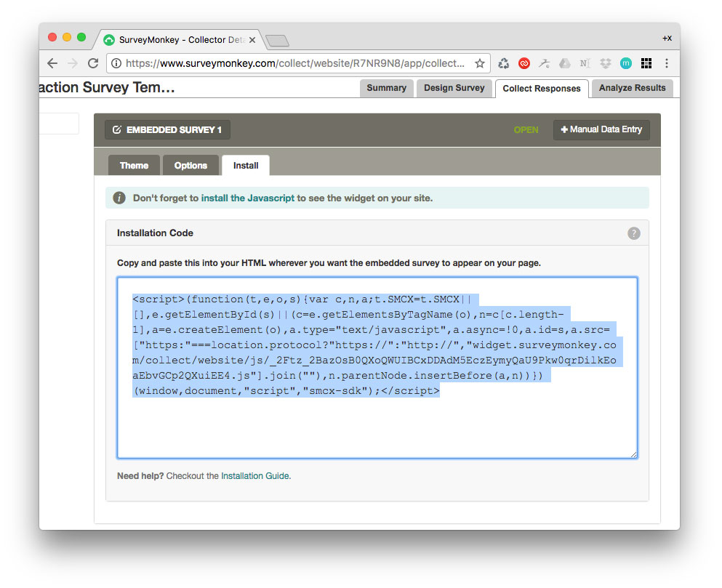Open the teal 'm' extension icon
This screenshot has height=588, width=722.
coord(626,63)
